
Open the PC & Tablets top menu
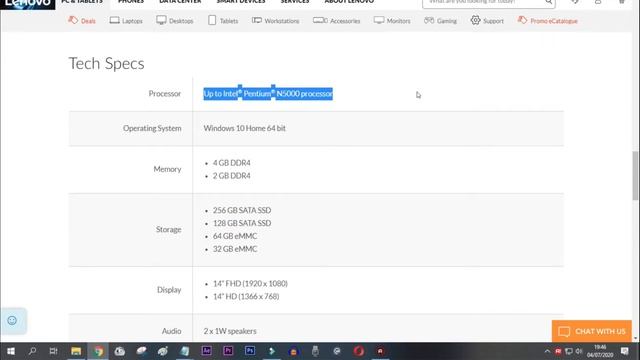82,2
